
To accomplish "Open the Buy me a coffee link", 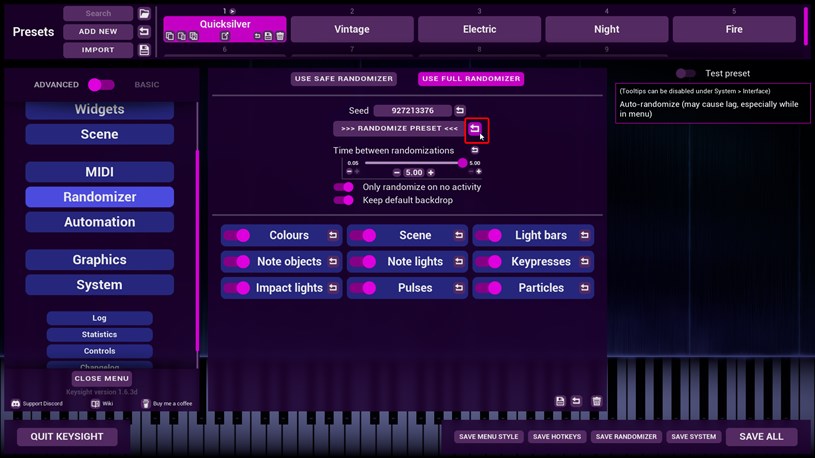I will [167, 403].
